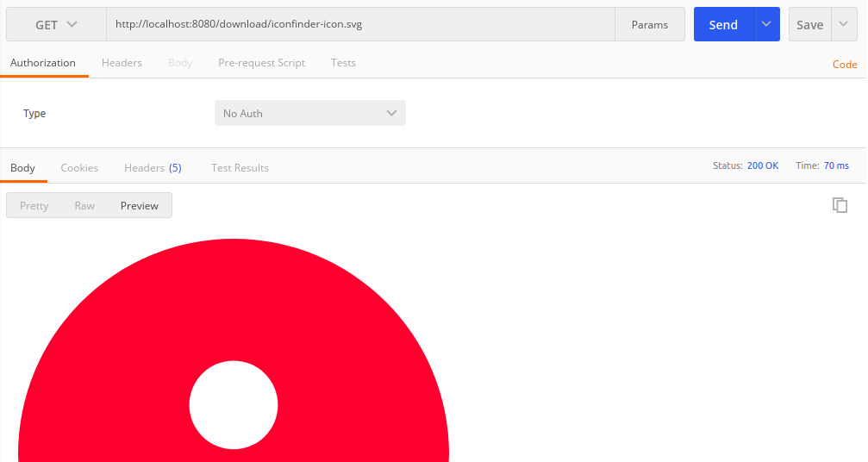
Task: Switch to the Tests tab
Action: 343,63
